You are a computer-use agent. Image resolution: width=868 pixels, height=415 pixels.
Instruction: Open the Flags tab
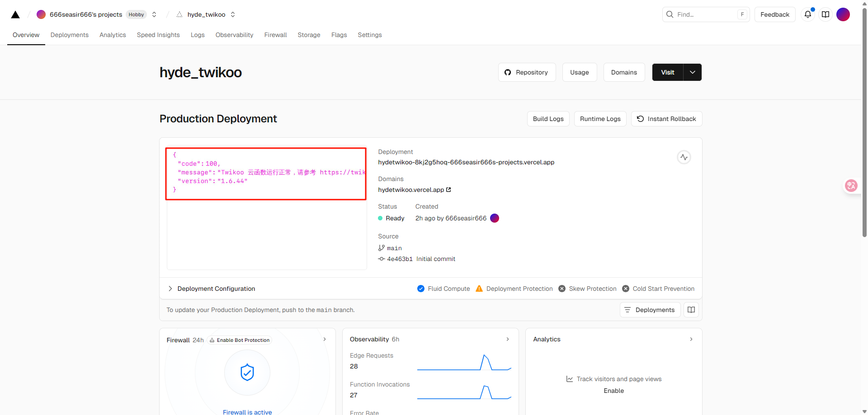[339, 35]
